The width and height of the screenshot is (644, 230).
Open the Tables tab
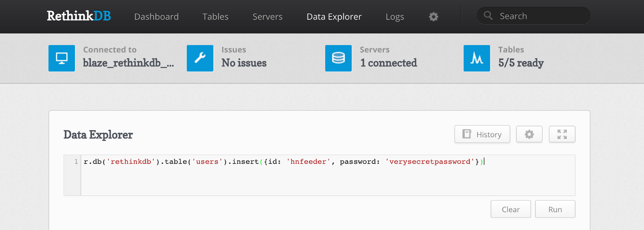coord(215,17)
